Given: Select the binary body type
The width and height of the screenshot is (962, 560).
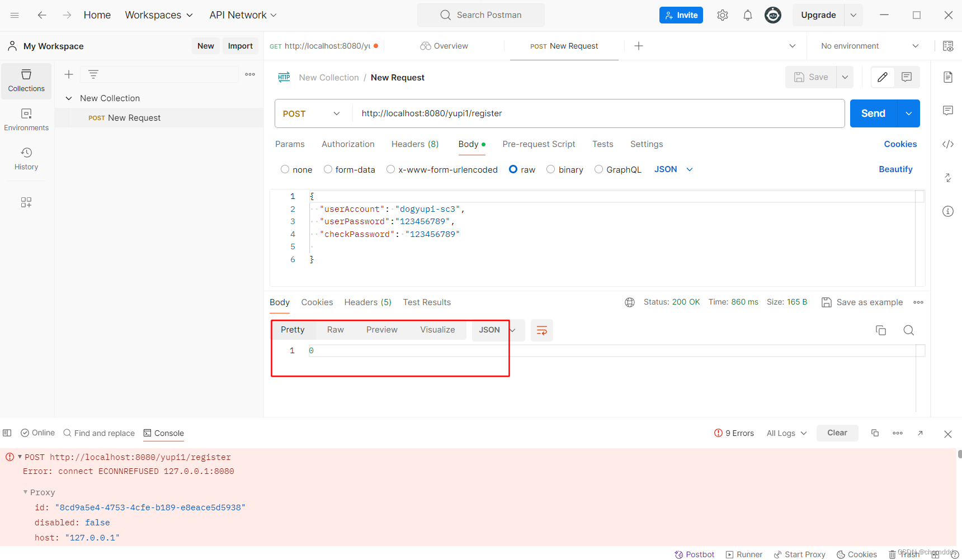Looking at the screenshot, I should pyautogui.click(x=551, y=169).
